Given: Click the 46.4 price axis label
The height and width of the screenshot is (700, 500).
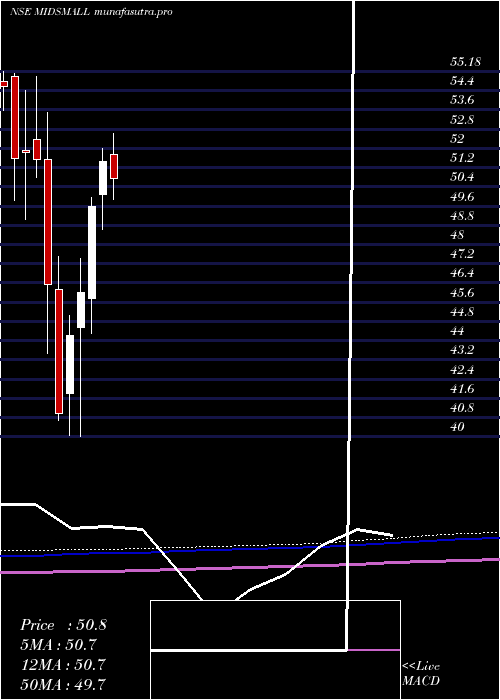Looking at the screenshot, I should (462, 273).
